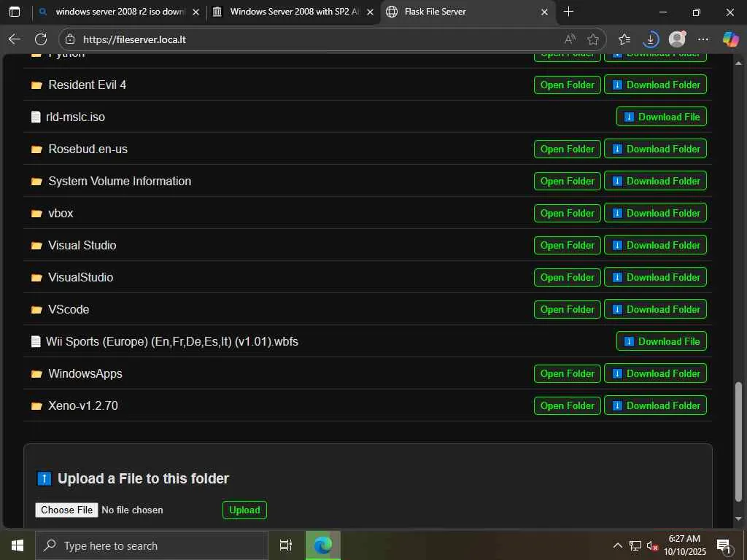
Task: Close the windows server 2008 r2 iso tab
Action: coord(196,12)
